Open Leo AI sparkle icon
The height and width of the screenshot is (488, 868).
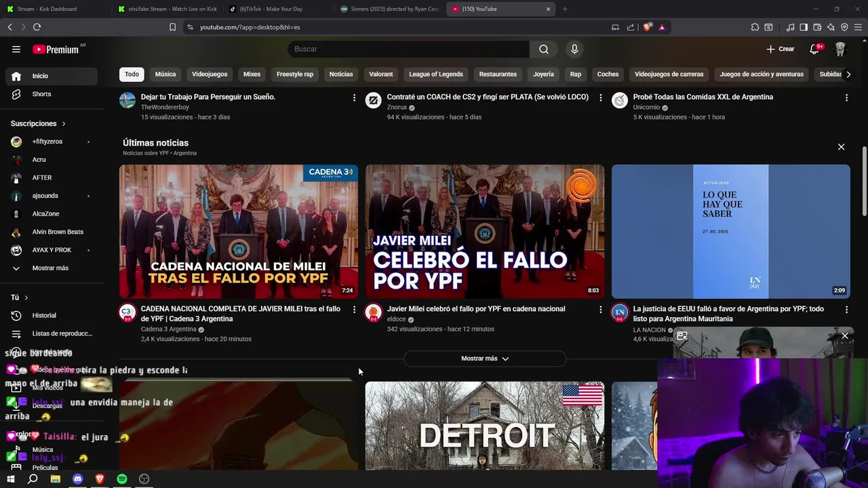(x=831, y=27)
